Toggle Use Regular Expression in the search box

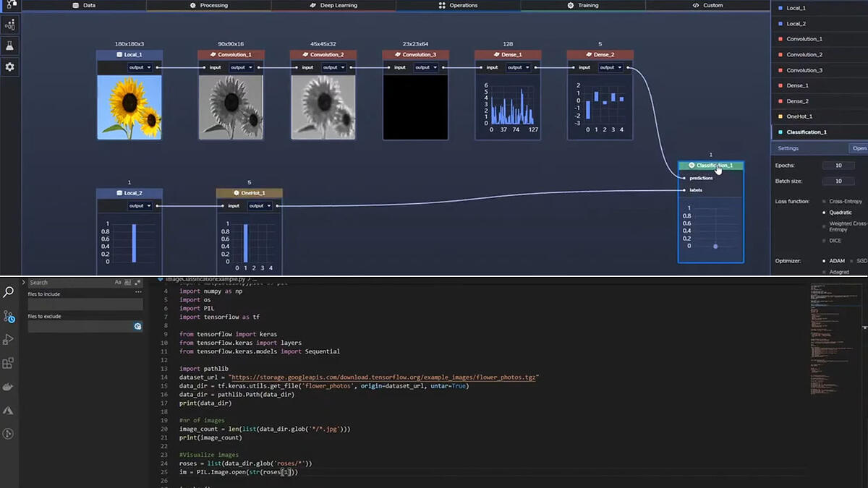(137, 282)
